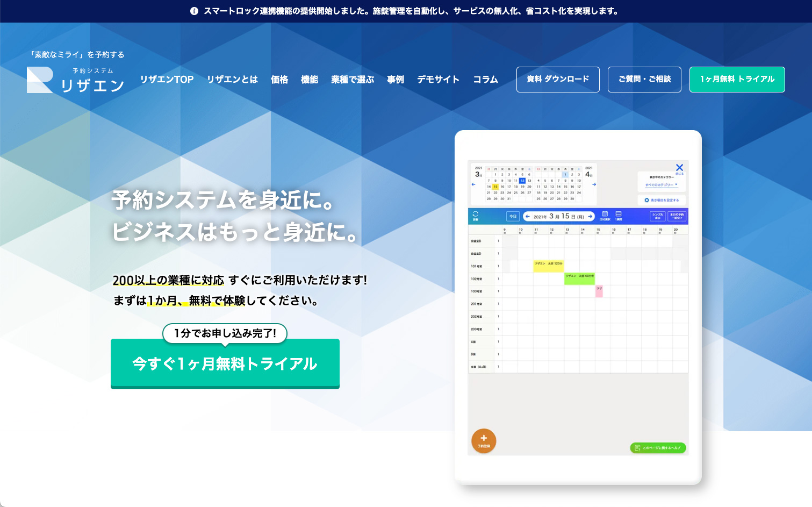Click the リザエン logo icon

tap(40, 80)
